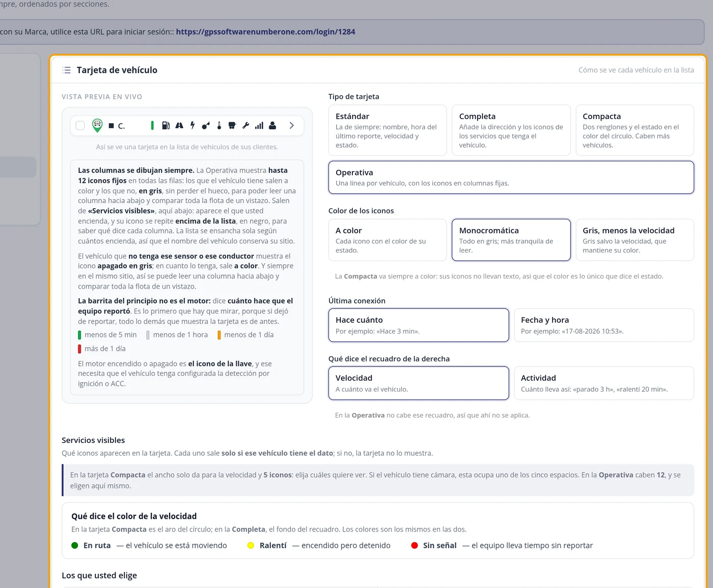Click the yellow Ralentí color dot
The height and width of the screenshot is (588, 713).
tap(251, 545)
